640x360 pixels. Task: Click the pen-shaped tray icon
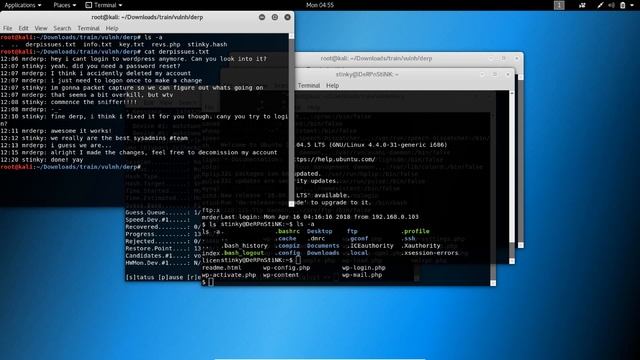pos(600,5)
